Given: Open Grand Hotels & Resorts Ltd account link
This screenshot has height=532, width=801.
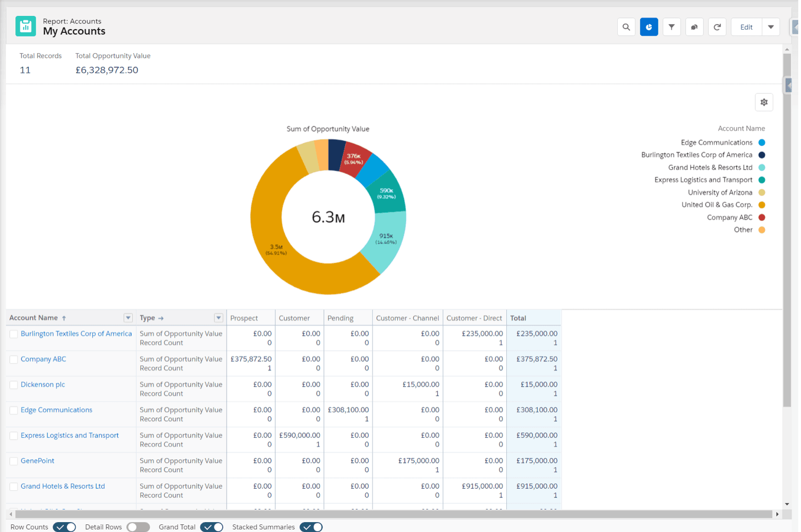Looking at the screenshot, I should [x=63, y=486].
